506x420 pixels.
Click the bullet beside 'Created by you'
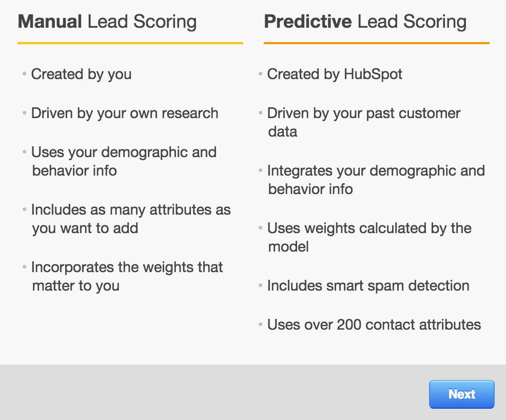pos(23,73)
